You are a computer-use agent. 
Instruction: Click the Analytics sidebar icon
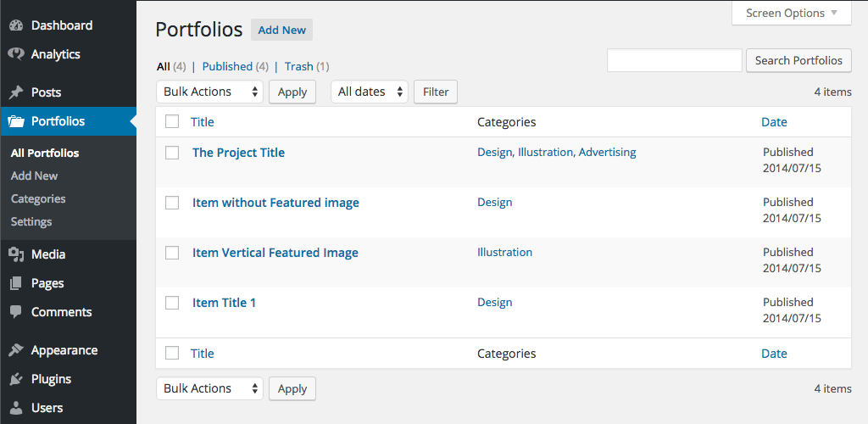click(17, 54)
